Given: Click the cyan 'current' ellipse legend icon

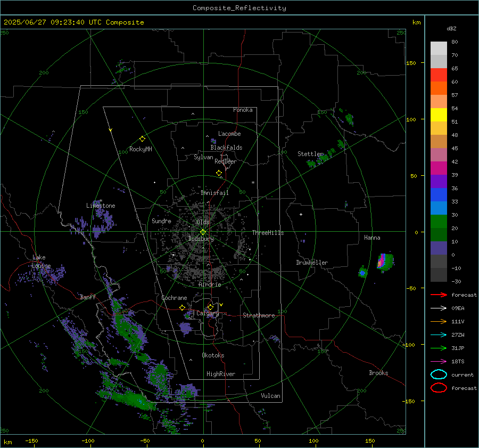Looking at the screenshot, I should pos(439,374).
